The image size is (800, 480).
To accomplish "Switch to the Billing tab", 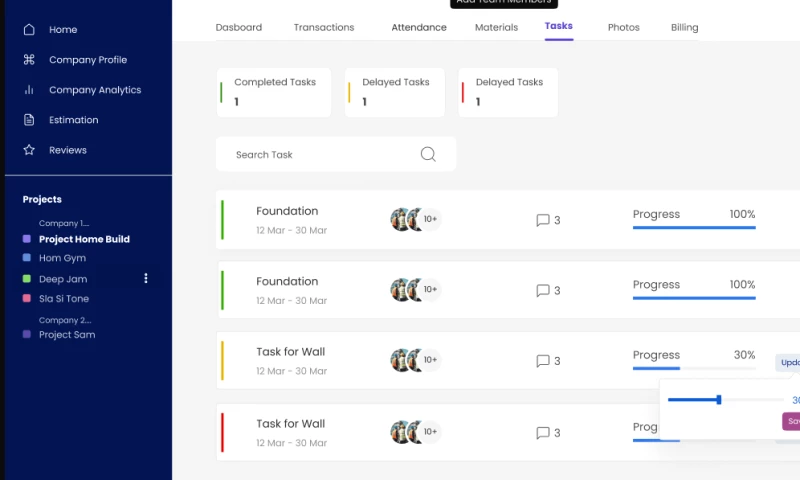I will click(x=685, y=28).
